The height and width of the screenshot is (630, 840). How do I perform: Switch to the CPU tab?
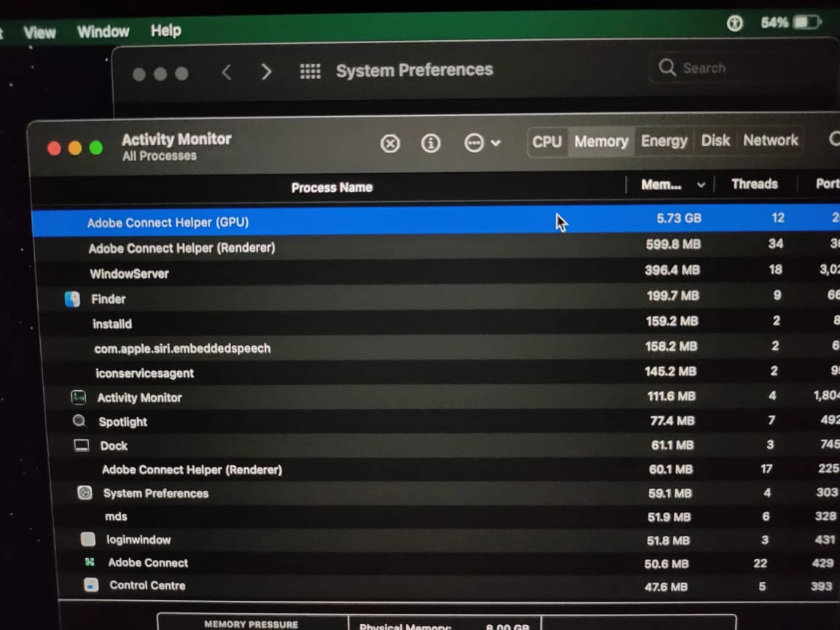pos(547,142)
